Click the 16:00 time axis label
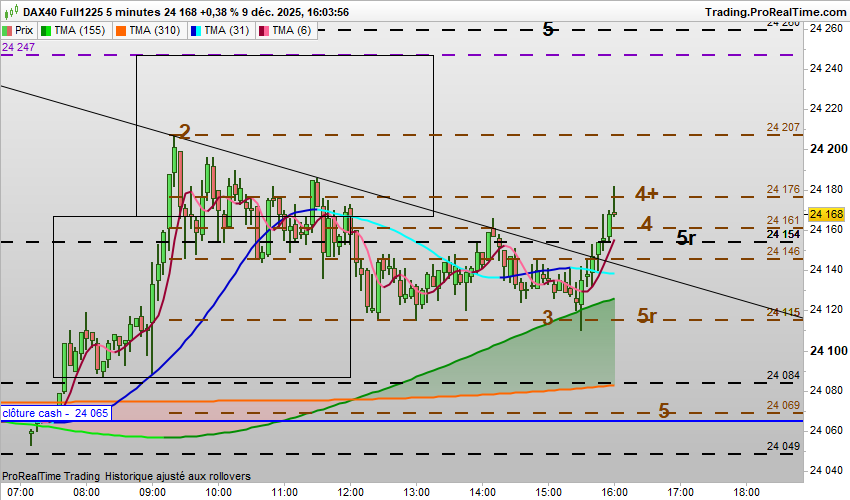The image size is (850, 500). (x=614, y=492)
